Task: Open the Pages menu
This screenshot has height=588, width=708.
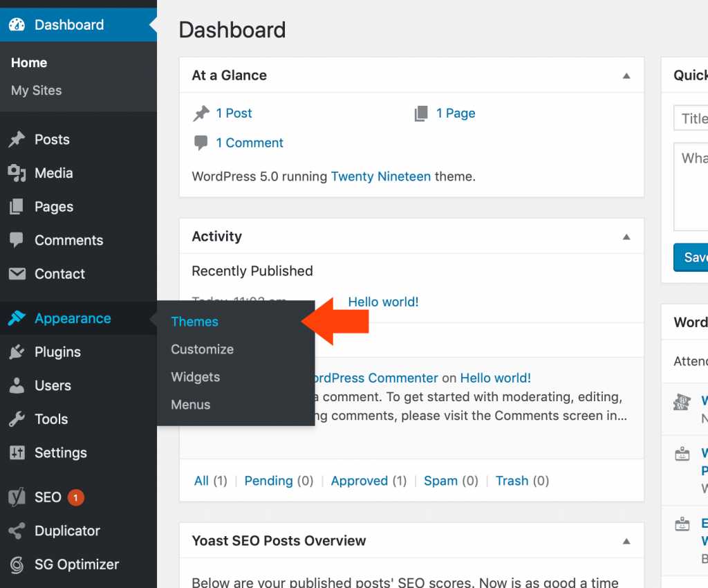Action: pos(54,207)
